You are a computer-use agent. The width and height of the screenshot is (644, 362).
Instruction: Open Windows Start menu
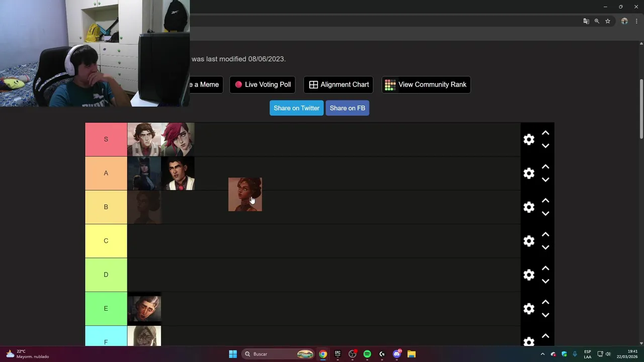(233, 354)
